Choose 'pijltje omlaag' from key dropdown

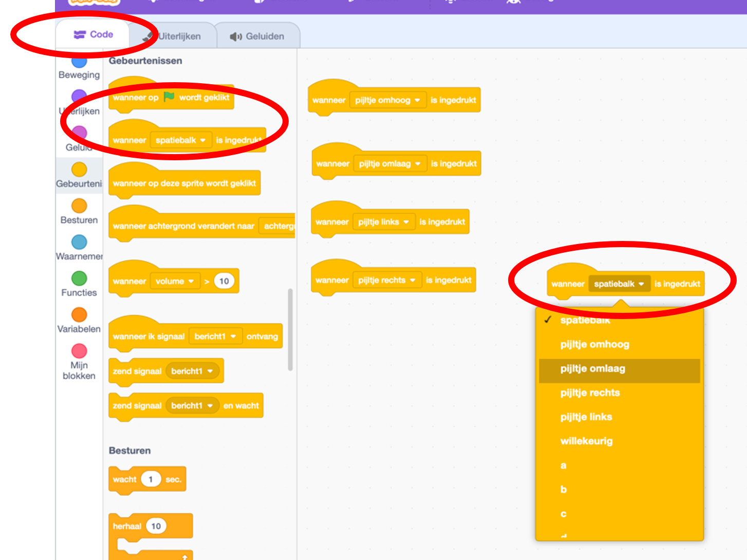592,369
